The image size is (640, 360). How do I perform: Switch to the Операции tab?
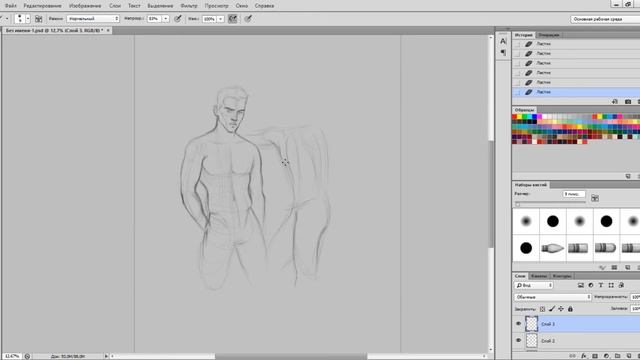(x=549, y=35)
